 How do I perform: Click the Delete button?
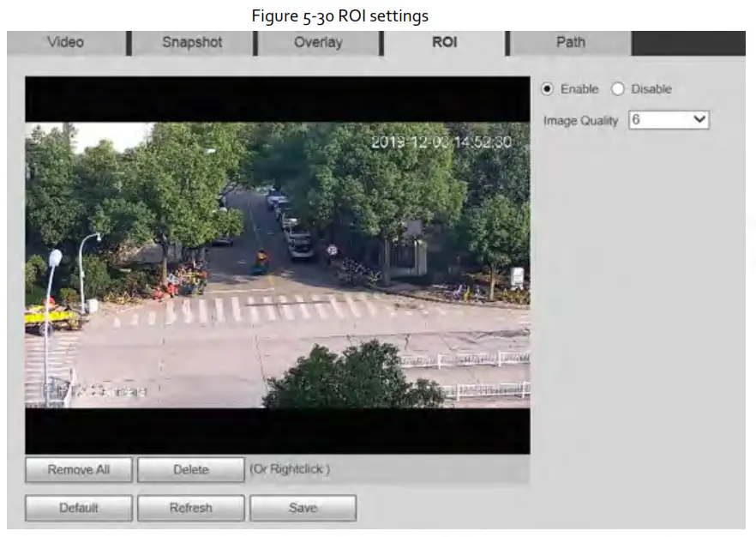pyautogui.click(x=190, y=470)
